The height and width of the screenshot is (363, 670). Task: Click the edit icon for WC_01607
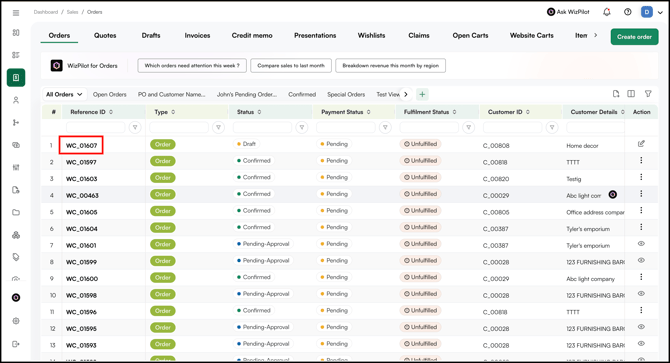click(x=641, y=144)
